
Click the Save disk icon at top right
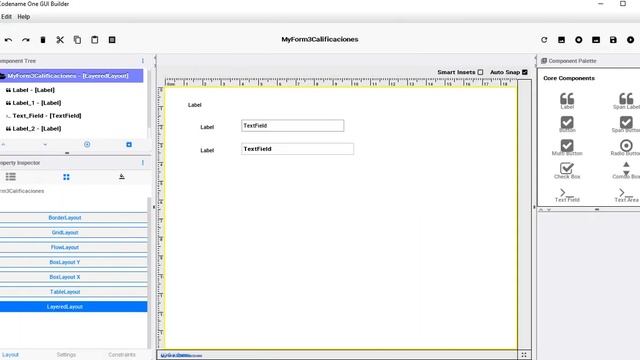point(613,40)
